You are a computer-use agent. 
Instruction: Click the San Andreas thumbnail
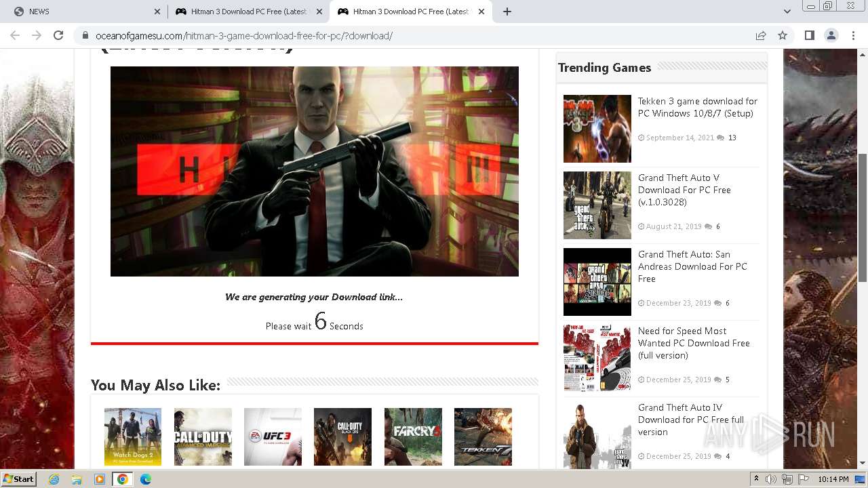click(x=597, y=282)
